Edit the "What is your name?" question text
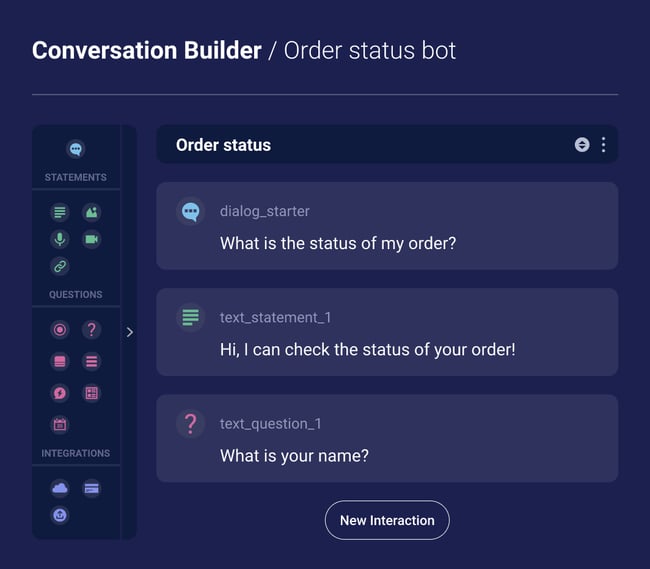 294,456
